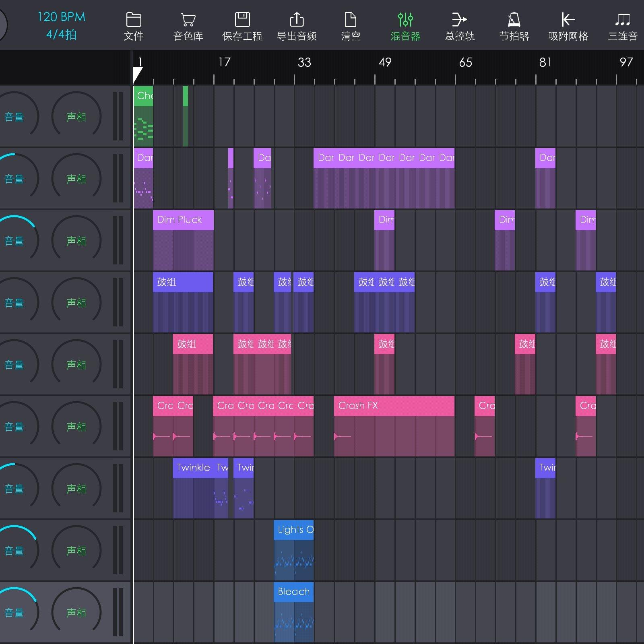Toggle the 混音器 mixer panel

tap(405, 20)
